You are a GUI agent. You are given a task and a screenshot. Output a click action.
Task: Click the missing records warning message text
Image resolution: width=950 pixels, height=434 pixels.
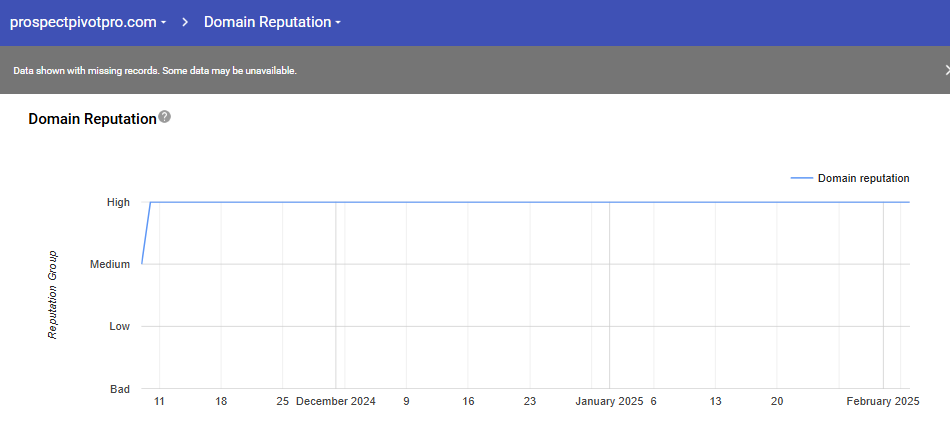(x=155, y=71)
